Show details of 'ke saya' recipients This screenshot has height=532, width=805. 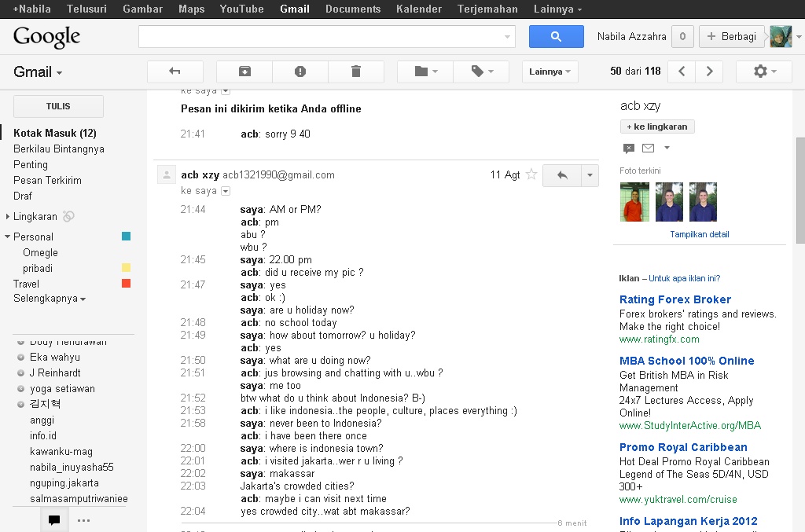226,191
